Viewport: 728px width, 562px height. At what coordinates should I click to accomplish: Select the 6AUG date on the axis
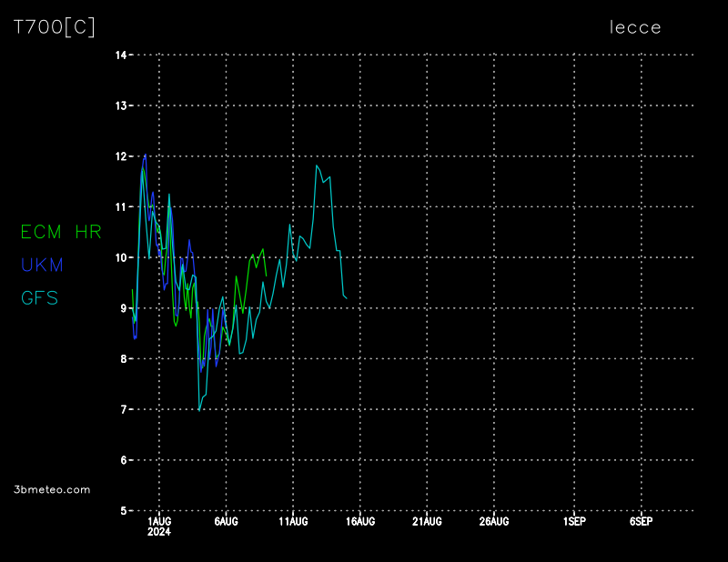coord(226,522)
